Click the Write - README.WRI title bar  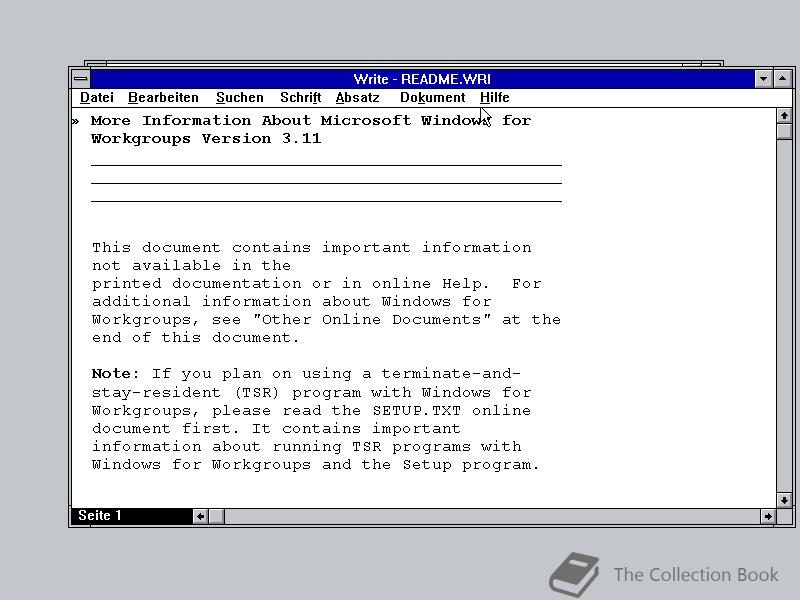[422, 79]
